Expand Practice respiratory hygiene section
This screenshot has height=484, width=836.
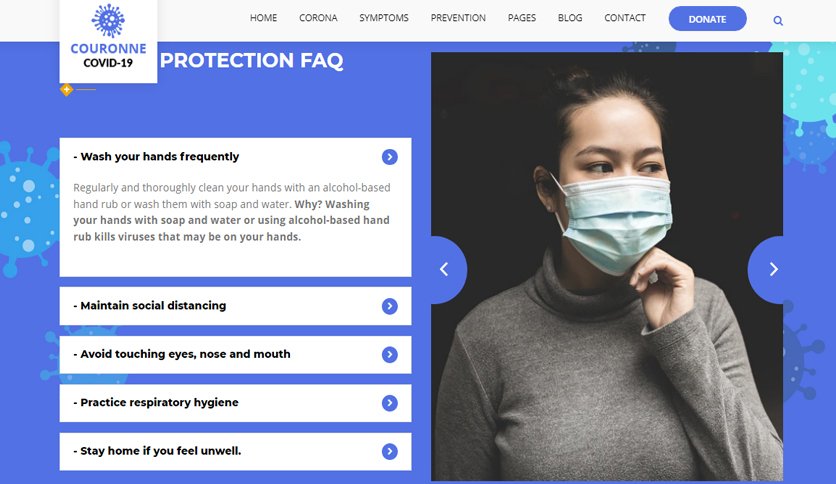[235, 403]
